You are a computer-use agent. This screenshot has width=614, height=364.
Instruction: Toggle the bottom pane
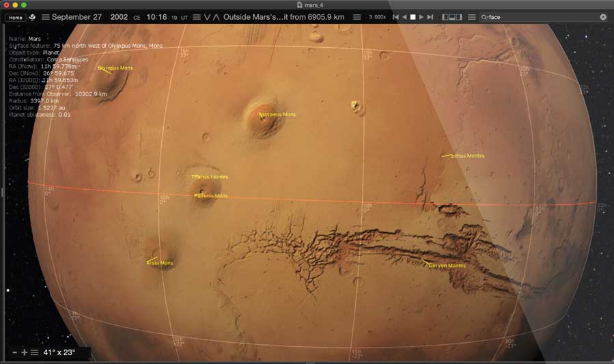(452, 17)
